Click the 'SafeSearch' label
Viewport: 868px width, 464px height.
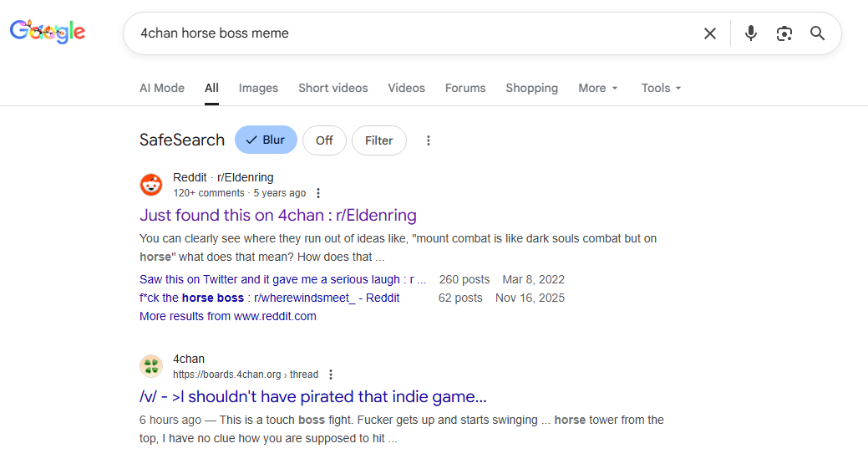click(182, 140)
